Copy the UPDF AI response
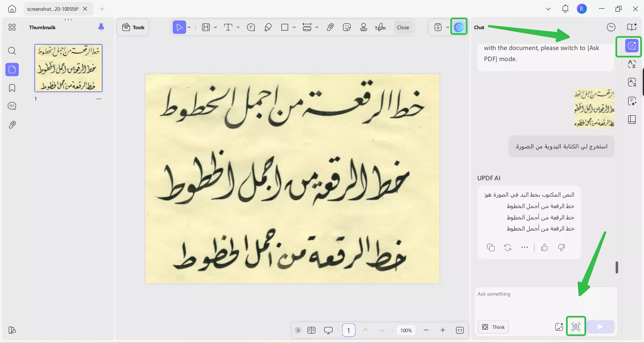 491,248
